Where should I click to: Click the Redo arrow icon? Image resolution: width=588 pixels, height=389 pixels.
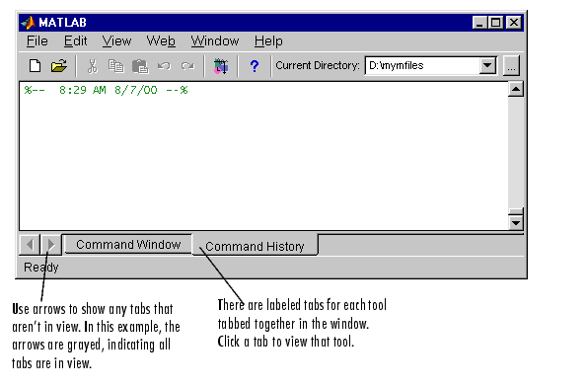187,66
